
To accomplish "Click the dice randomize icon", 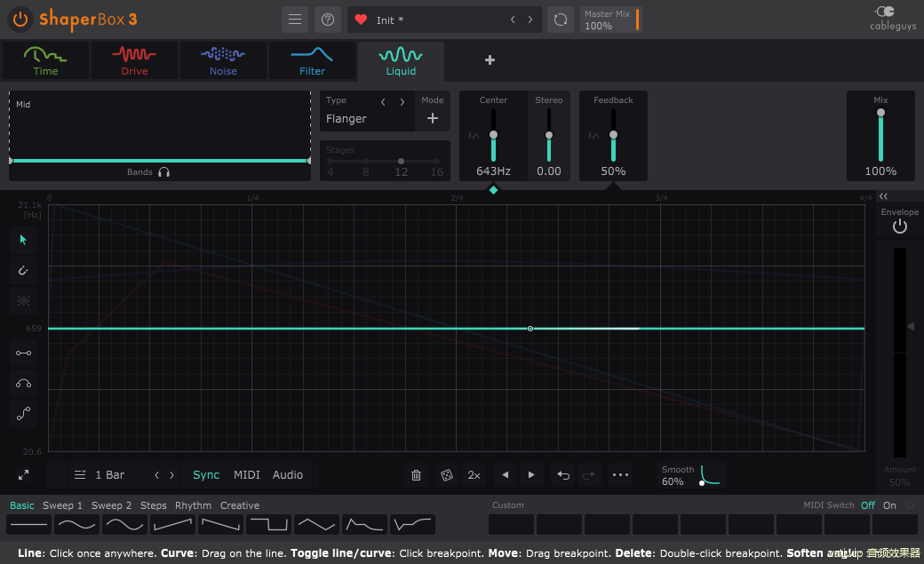I will [x=447, y=475].
